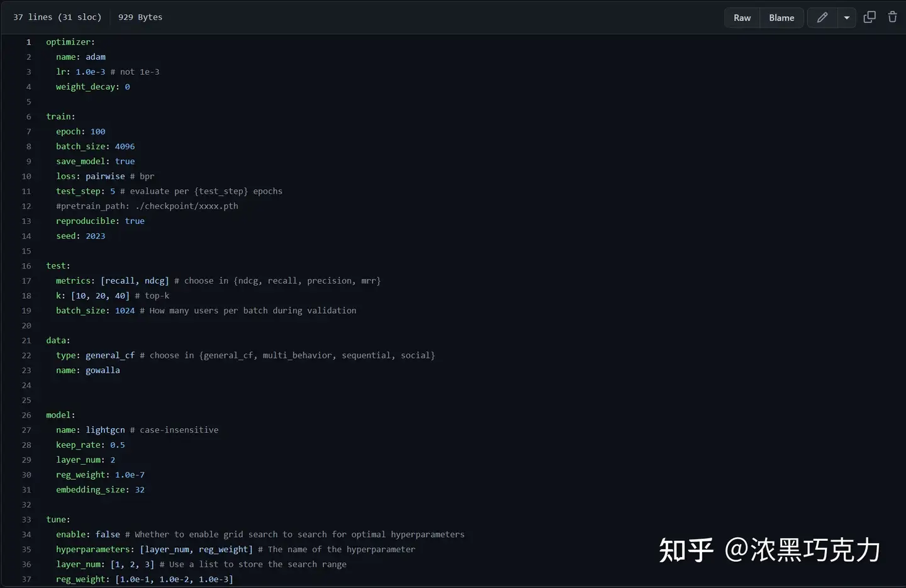
Task: Click the "lr: 1.0e-3" line text
Action: [81, 72]
